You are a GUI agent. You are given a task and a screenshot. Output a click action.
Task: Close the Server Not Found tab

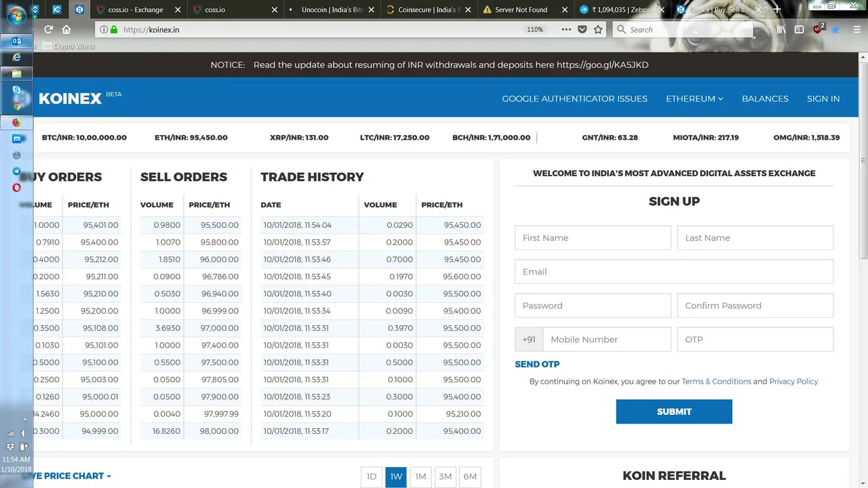click(x=565, y=10)
